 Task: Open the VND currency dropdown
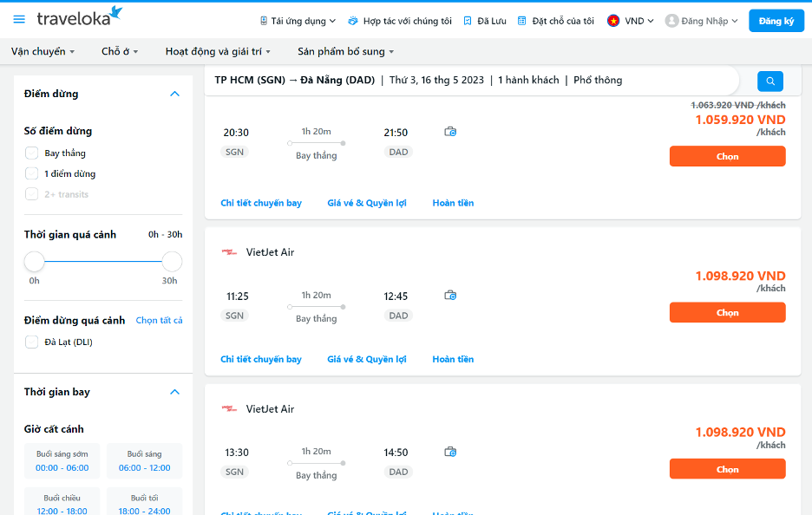631,21
